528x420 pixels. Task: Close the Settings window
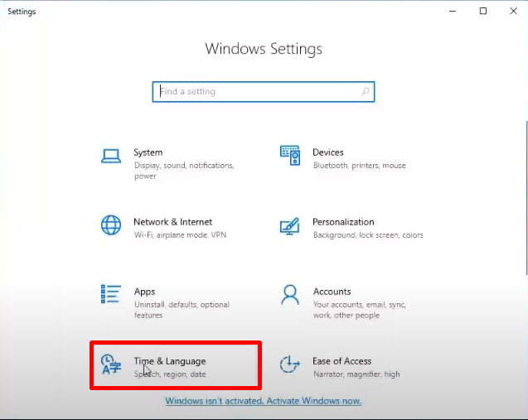[x=513, y=11]
